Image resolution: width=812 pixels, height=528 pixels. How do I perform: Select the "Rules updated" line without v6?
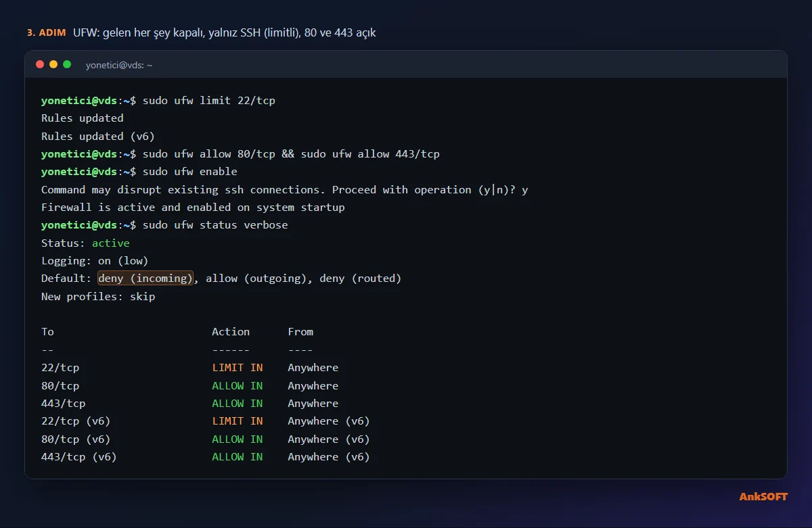pyautogui.click(x=83, y=118)
